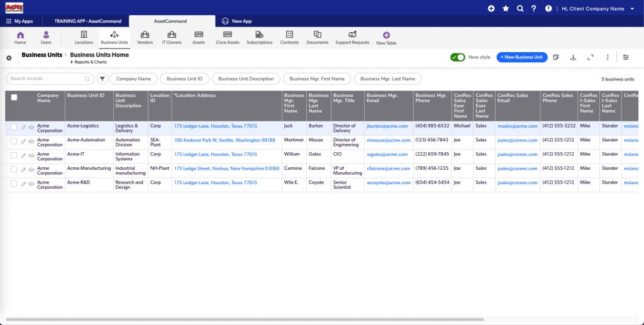Expand Reports & Charts
The height and width of the screenshot is (325, 644).
tap(89, 62)
